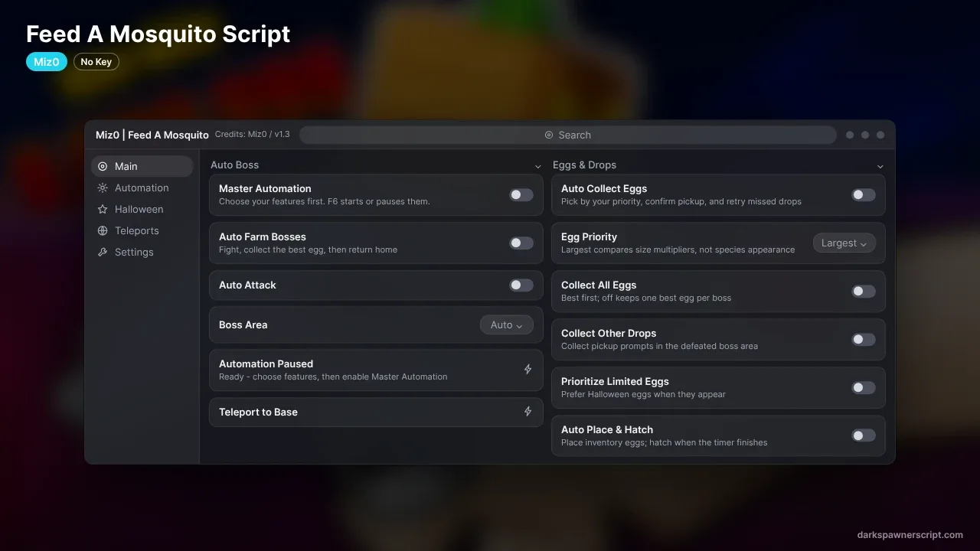Enable the Master Automation toggle
Image resolution: width=980 pixels, height=551 pixels.
coord(521,195)
